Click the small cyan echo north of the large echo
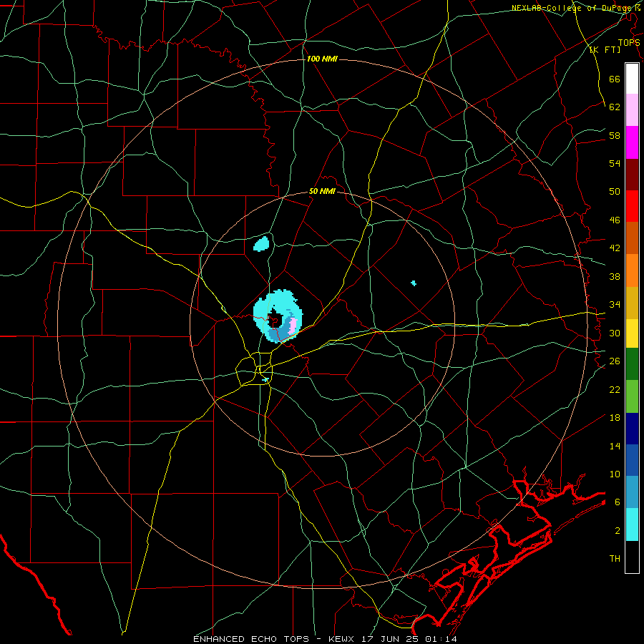Image resolution: width=644 pixels, height=644 pixels. [261, 244]
